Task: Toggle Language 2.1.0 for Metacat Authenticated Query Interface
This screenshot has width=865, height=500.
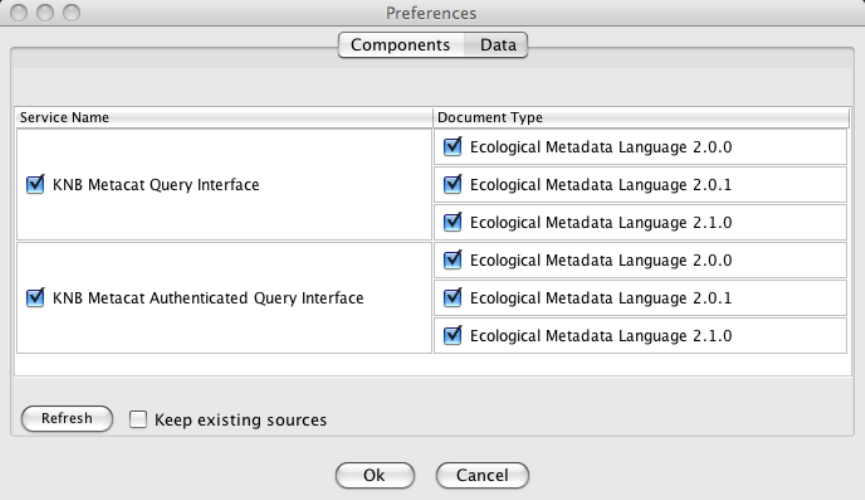Action: [453, 335]
